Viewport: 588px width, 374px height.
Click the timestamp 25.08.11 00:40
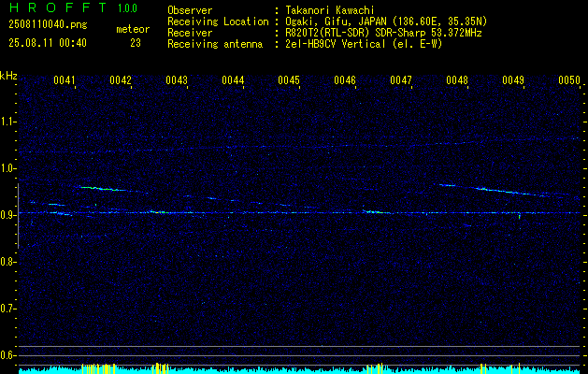(x=48, y=43)
